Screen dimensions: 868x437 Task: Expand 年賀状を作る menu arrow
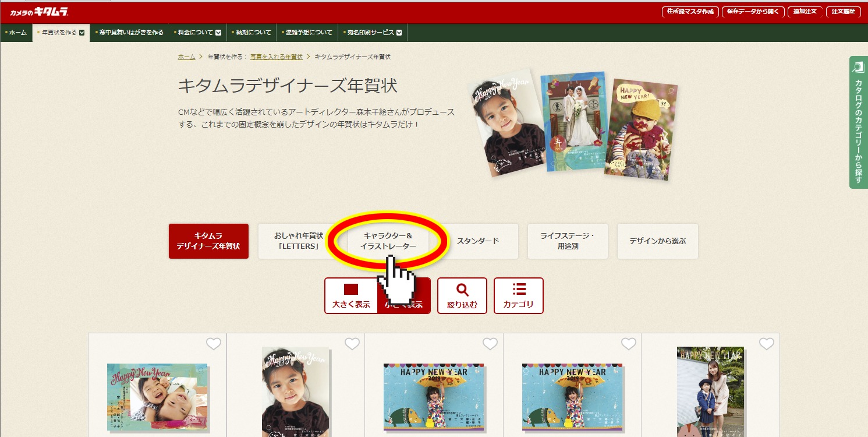[x=82, y=33]
